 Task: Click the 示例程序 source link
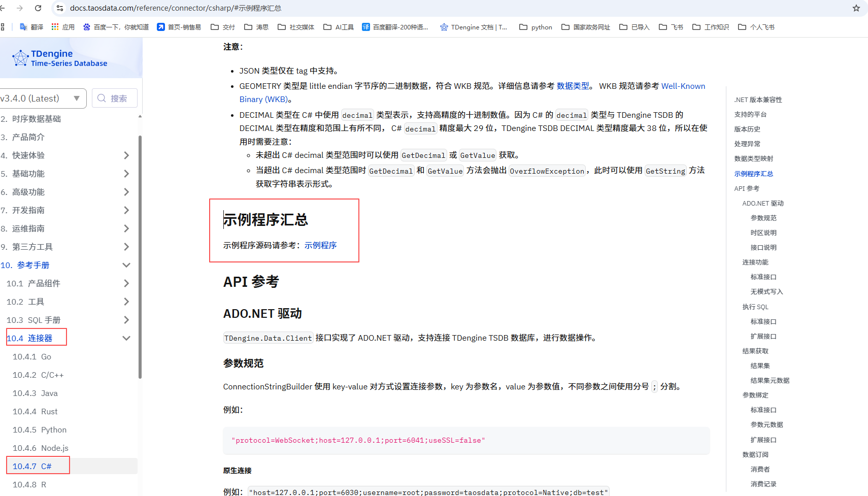320,245
